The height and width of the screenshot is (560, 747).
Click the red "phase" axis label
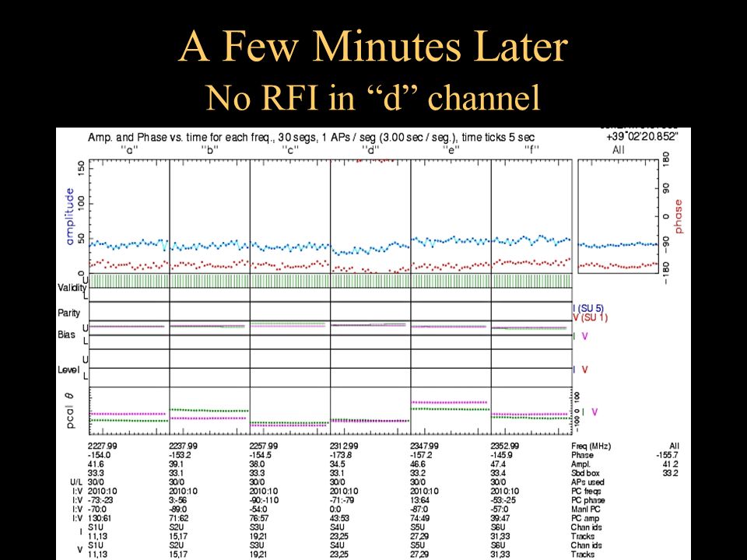(x=678, y=216)
